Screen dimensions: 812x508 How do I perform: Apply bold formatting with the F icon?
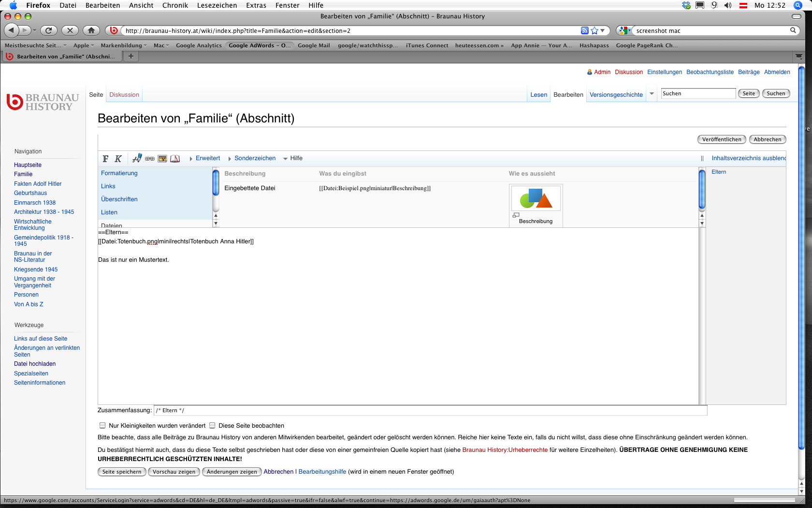click(x=105, y=159)
